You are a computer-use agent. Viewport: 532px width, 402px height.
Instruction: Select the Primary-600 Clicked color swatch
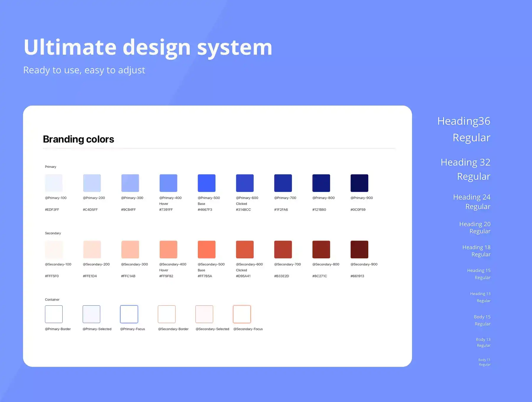[x=244, y=183]
